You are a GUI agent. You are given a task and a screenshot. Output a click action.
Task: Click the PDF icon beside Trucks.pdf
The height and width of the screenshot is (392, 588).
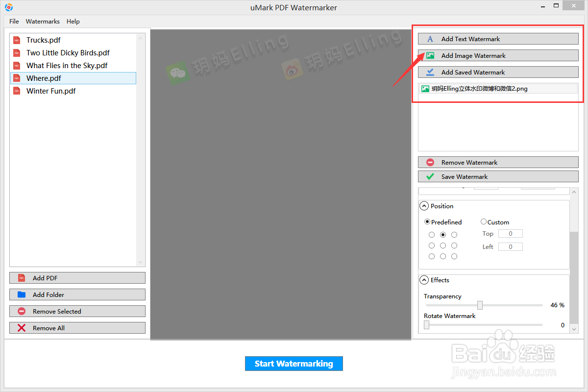pyautogui.click(x=17, y=40)
